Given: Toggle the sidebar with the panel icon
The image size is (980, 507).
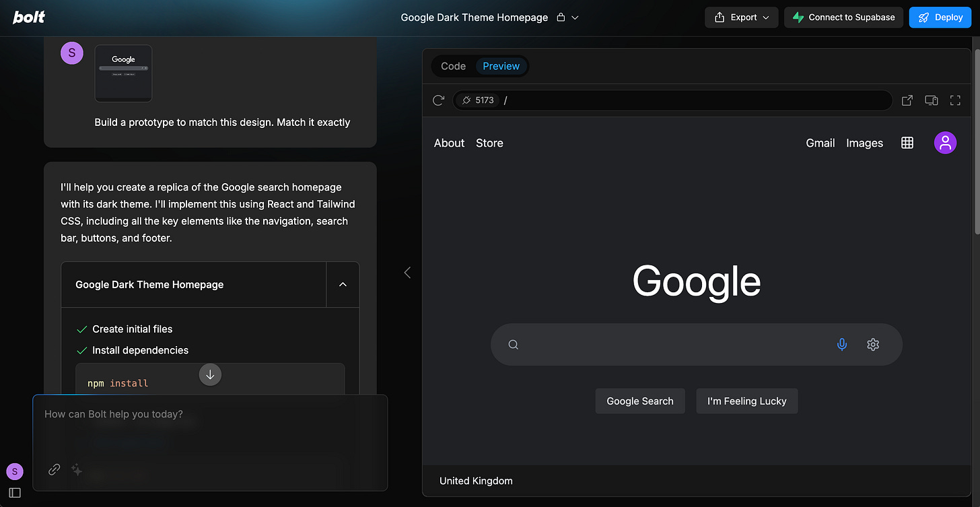Looking at the screenshot, I should point(14,492).
